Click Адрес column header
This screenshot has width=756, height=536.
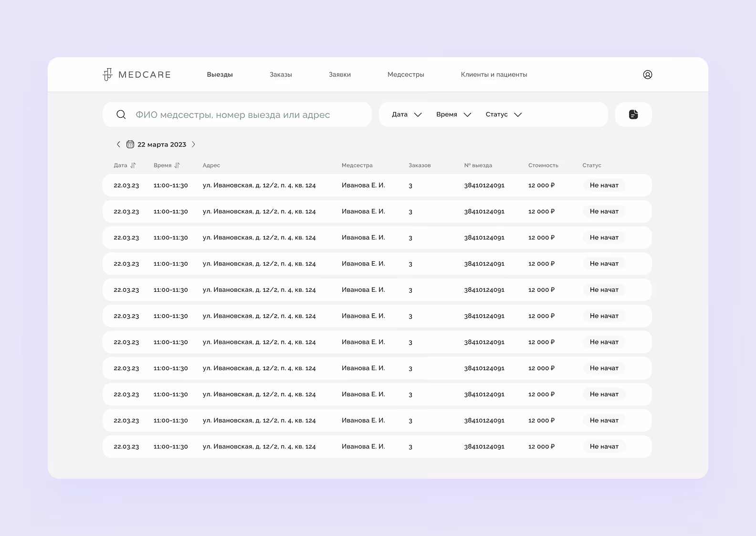pos(211,165)
